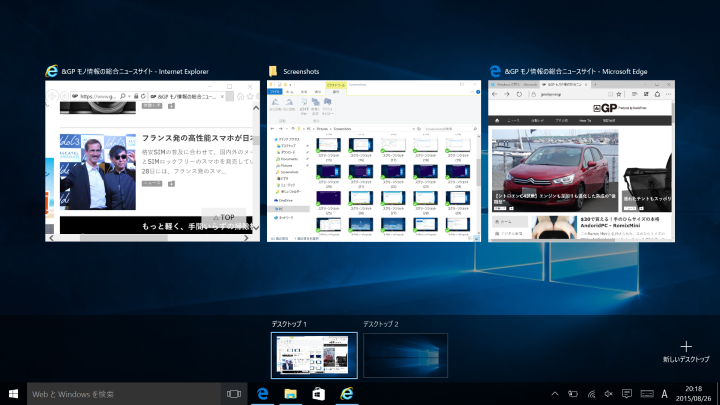The image size is (720, 405).
Task: Click the Web と Windows を検索 search box
Action: coord(120,394)
